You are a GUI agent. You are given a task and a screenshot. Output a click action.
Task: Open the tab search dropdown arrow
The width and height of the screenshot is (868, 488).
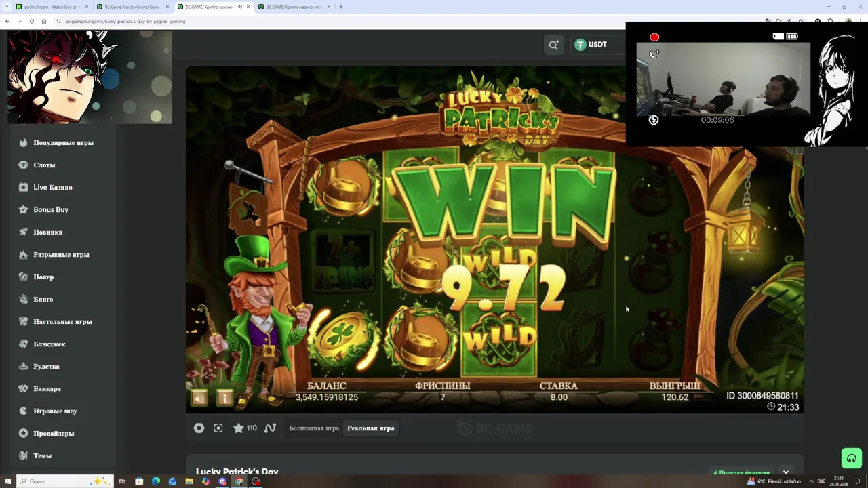(x=5, y=7)
